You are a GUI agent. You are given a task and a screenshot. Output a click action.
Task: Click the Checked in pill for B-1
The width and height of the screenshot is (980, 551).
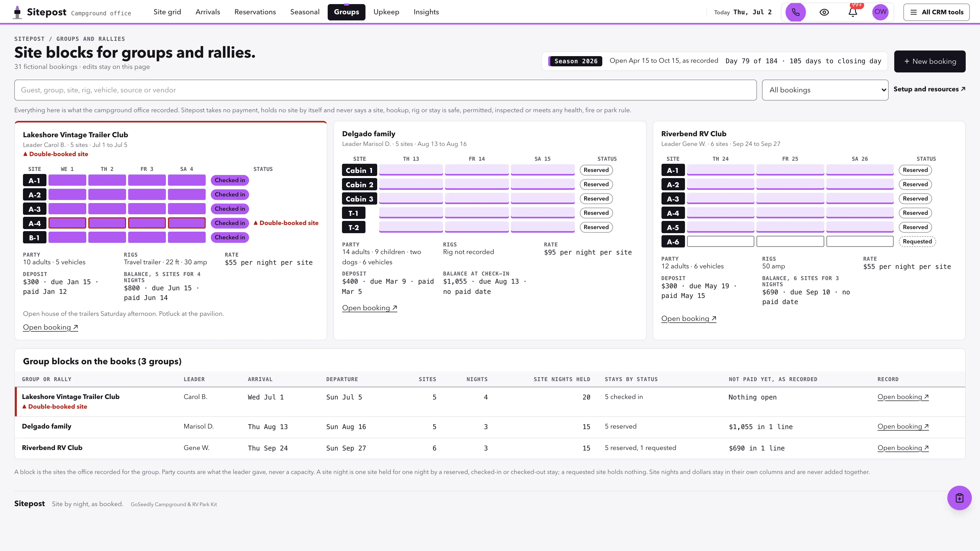tap(230, 237)
